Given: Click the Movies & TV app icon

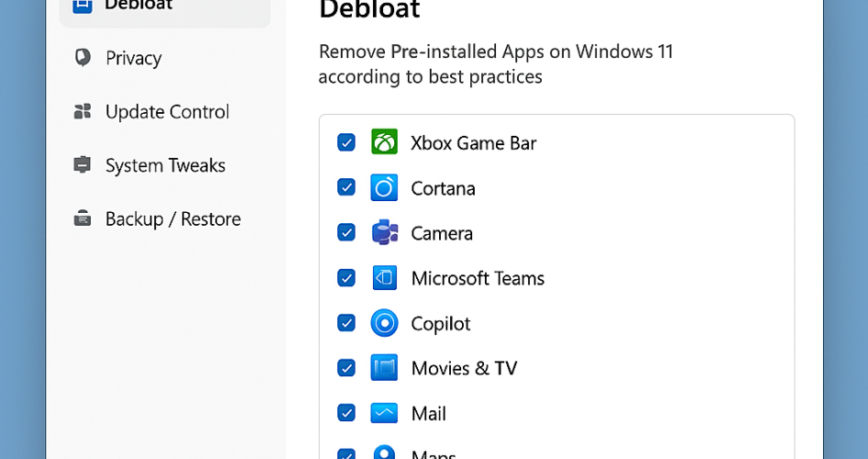Looking at the screenshot, I should tap(384, 368).
